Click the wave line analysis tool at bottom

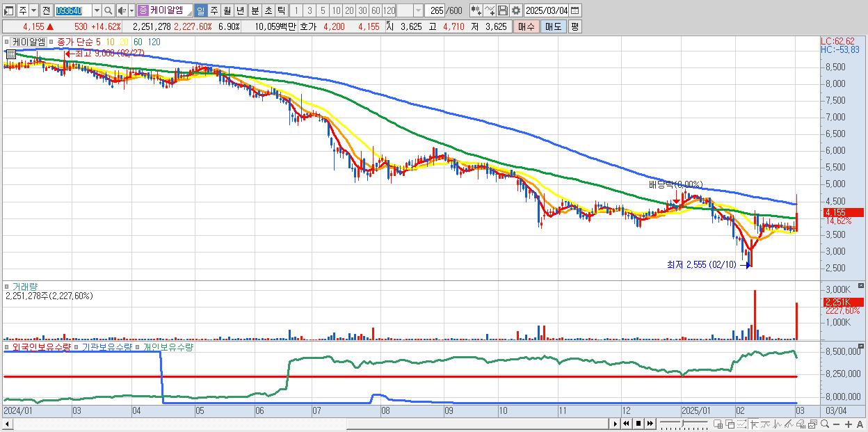coord(778,424)
